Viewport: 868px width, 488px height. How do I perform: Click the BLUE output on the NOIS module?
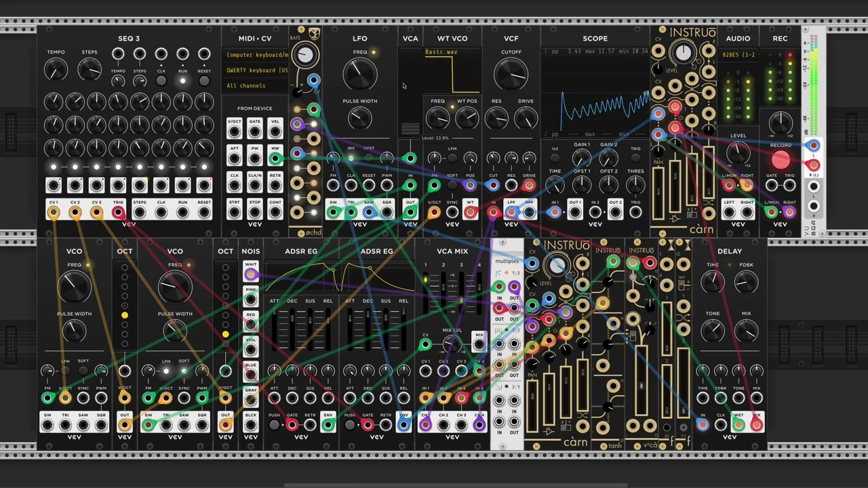pos(251,375)
